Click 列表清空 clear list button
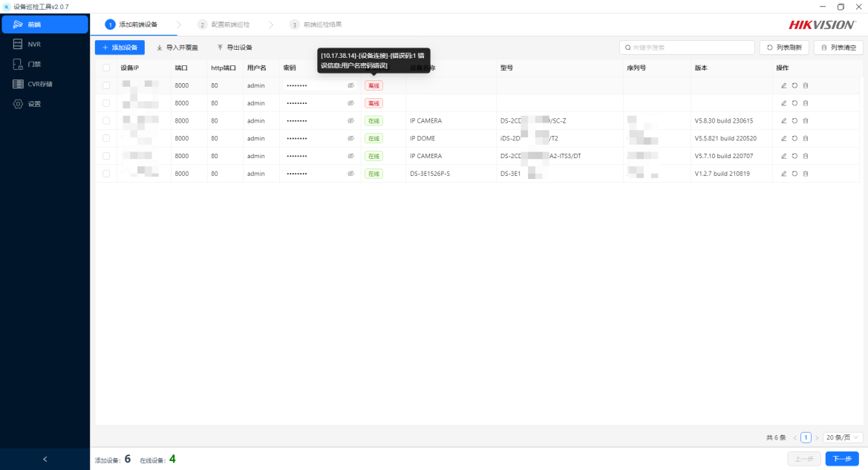868x470 pixels. click(x=838, y=48)
